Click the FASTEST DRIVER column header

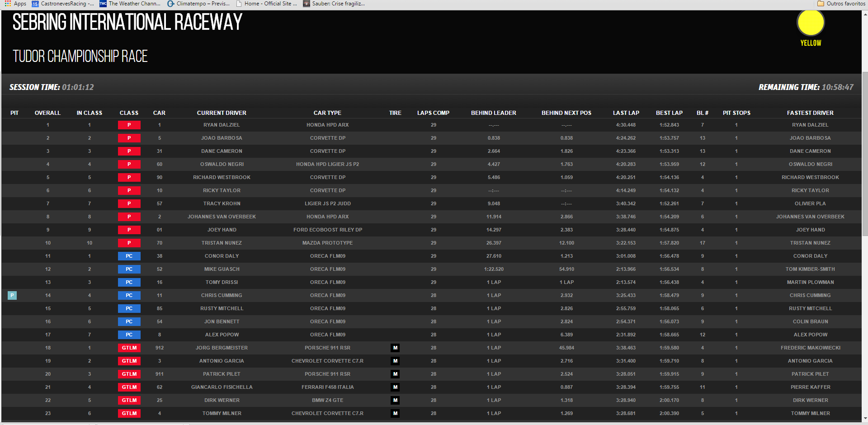(810, 113)
